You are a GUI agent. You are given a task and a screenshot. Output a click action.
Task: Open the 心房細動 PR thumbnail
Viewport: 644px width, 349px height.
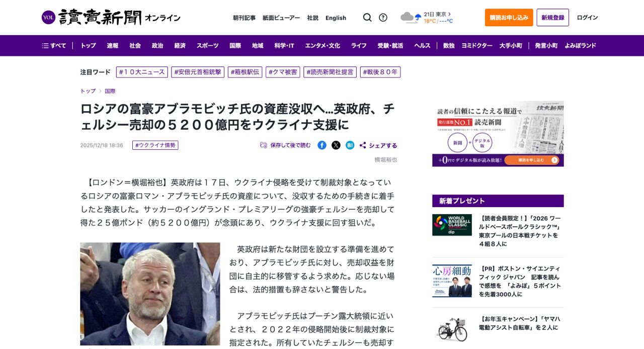click(x=452, y=281)
